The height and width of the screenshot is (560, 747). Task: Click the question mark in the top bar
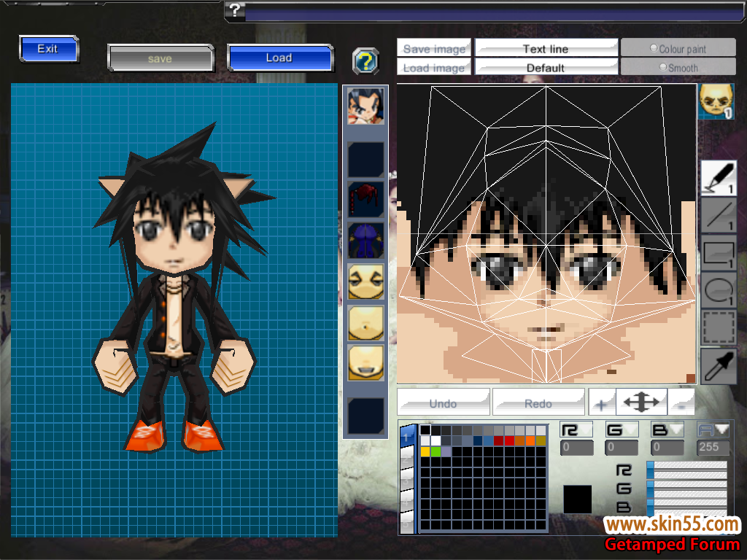pos(235,10)
